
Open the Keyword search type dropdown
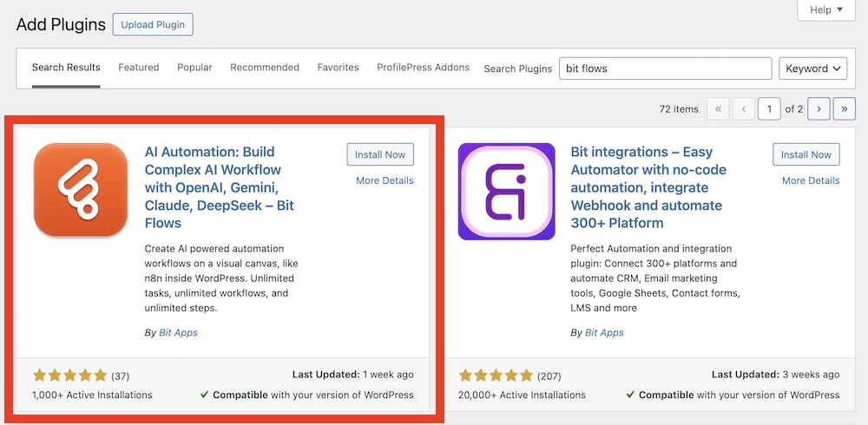813,69
